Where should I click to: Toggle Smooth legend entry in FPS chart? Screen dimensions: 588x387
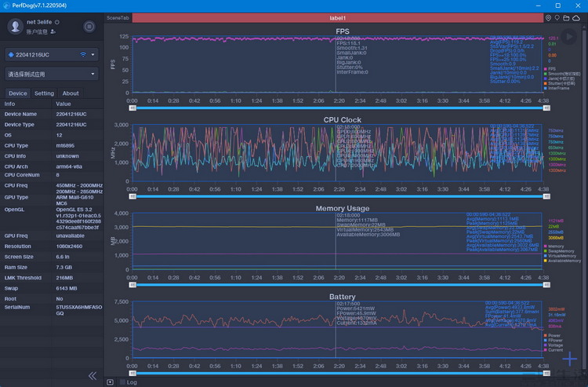coord(562,74)
